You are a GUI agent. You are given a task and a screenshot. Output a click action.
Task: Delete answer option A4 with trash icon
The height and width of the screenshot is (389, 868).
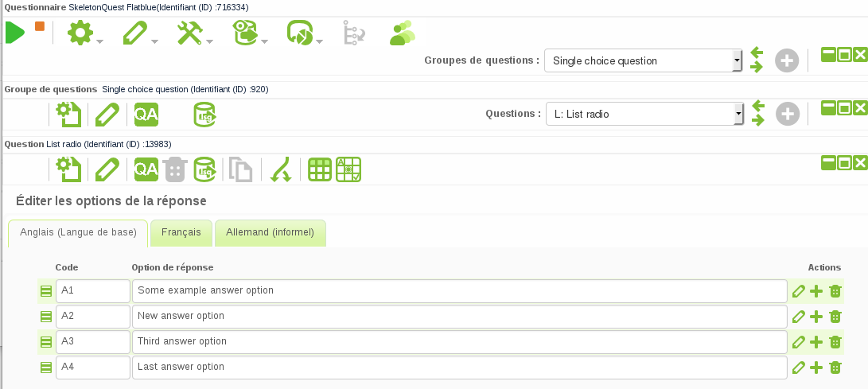(x=835, y=367)
